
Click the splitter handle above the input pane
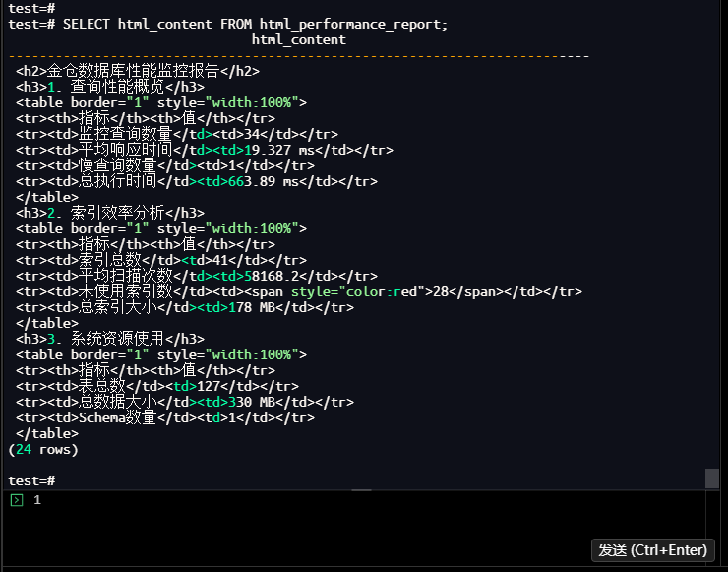(361, 490)
